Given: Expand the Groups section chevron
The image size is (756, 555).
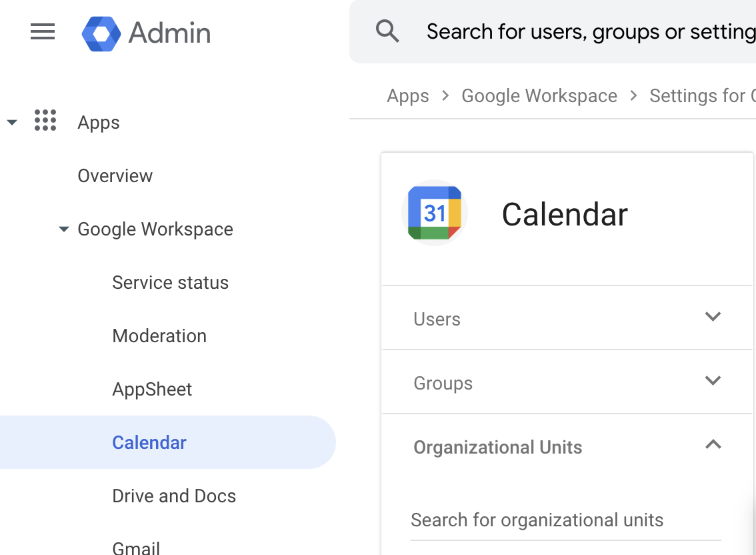Looking at the screenshot, I should (x=713, y=381).
